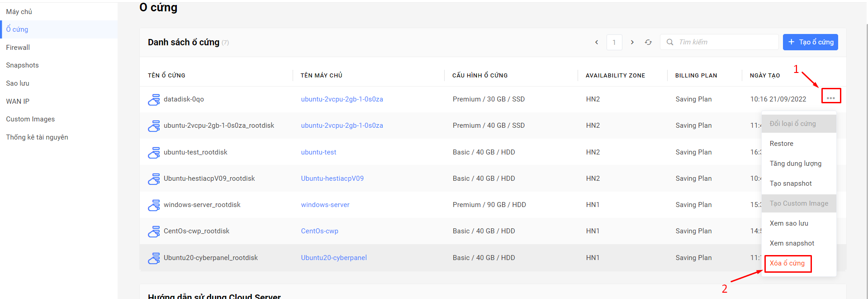This screenshot has height=299, width=868.
Task: Focus the Tìm kiếm search field
Action: coord(719,42)
